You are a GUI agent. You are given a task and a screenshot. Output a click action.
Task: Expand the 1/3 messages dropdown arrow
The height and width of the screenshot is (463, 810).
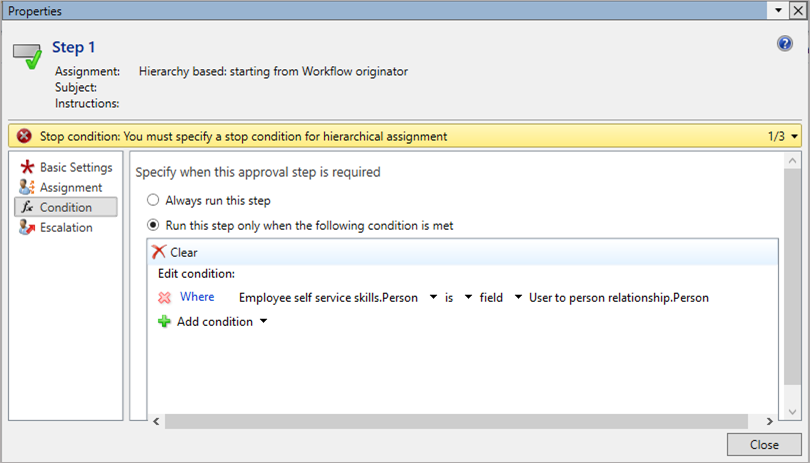coord(795,136)
